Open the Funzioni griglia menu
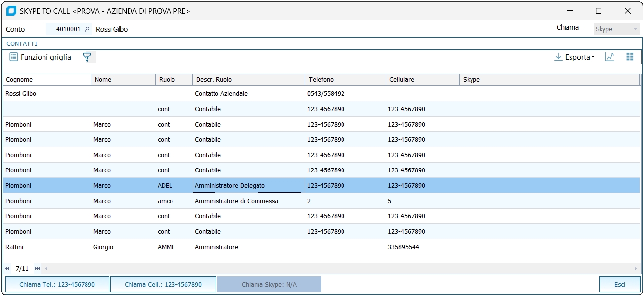The width and height of the screenshot is (644, 296). tap(41, 57)
